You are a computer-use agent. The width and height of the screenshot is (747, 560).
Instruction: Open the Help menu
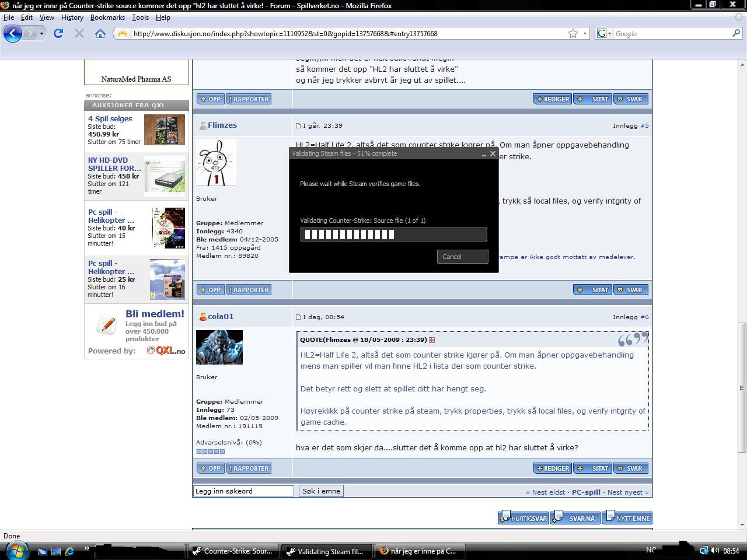(x=163, y=17)
